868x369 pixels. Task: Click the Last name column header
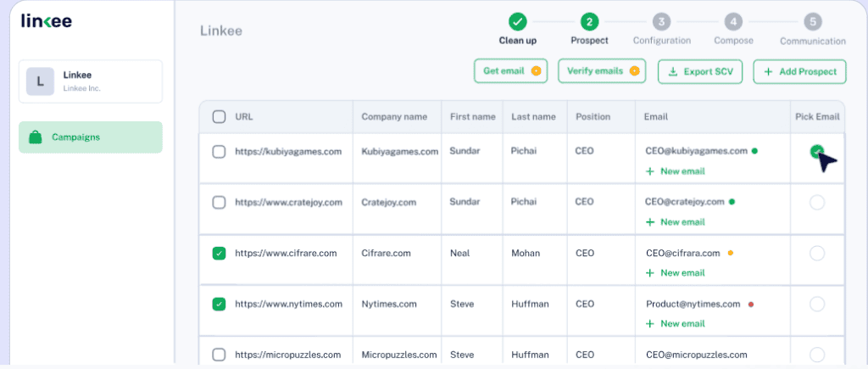[x=534, y=117]
